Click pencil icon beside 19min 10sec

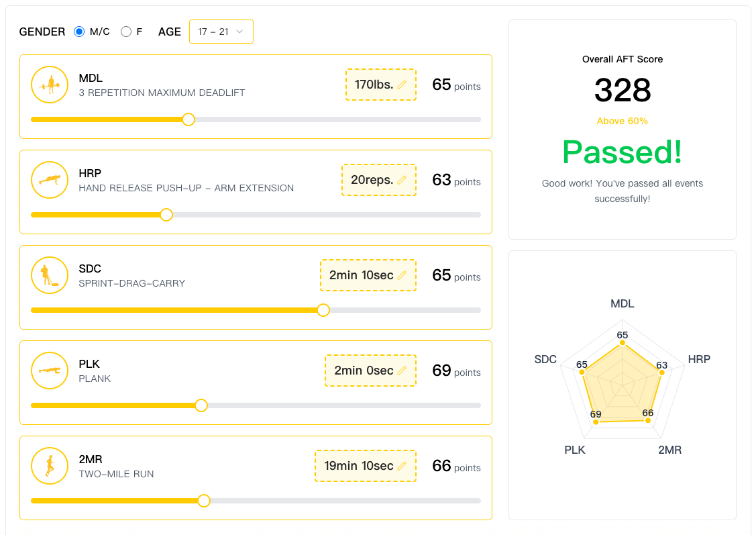tap(402, 466)
